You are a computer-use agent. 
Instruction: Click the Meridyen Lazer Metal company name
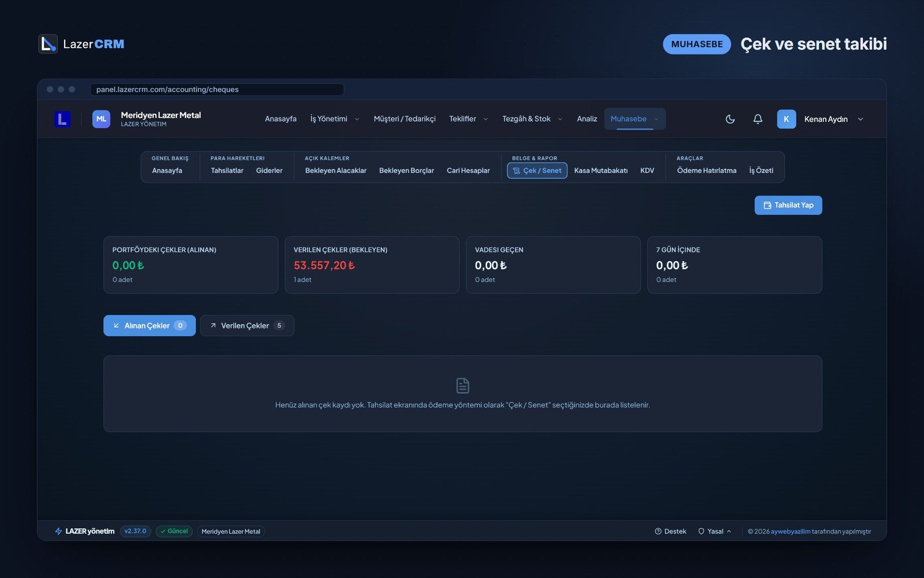(x=161, y=115)
